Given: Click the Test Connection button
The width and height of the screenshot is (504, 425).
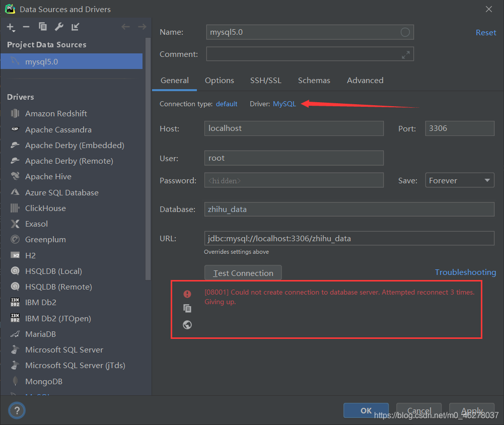Looking at the screenshot, I should 243,272.
